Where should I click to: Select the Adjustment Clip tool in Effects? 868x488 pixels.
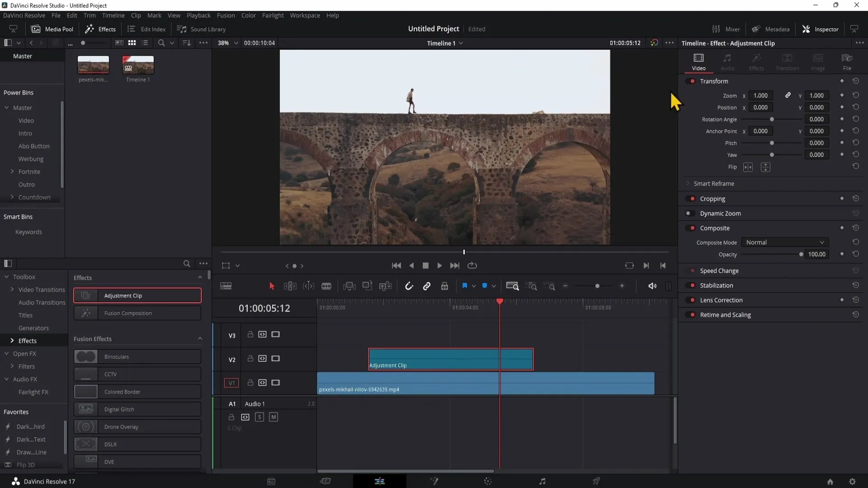pos(137,296)
